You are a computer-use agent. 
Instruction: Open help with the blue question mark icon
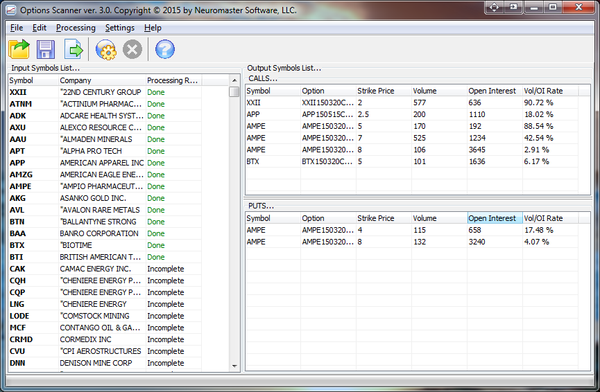point(165,49)
